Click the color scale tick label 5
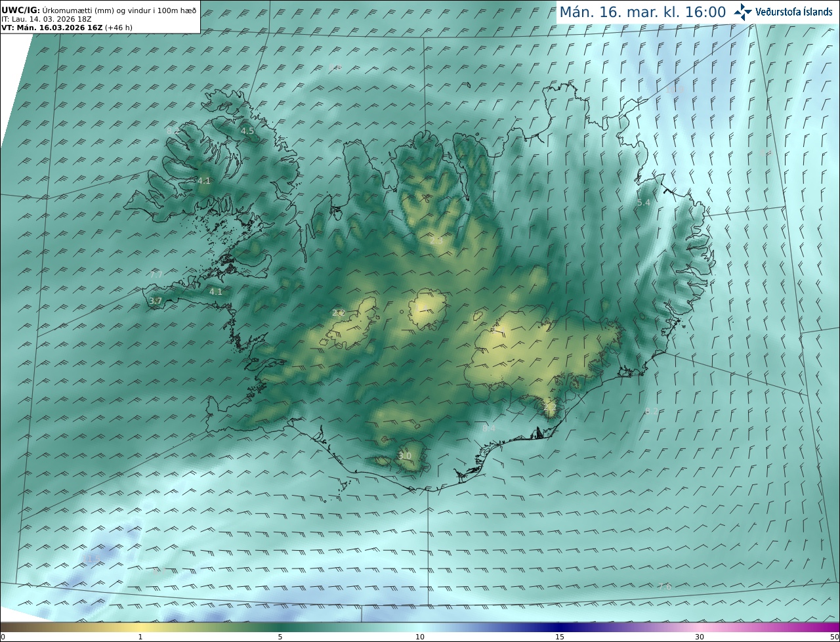Viewport: 840px width, 642px height. (x=280, y=637)
